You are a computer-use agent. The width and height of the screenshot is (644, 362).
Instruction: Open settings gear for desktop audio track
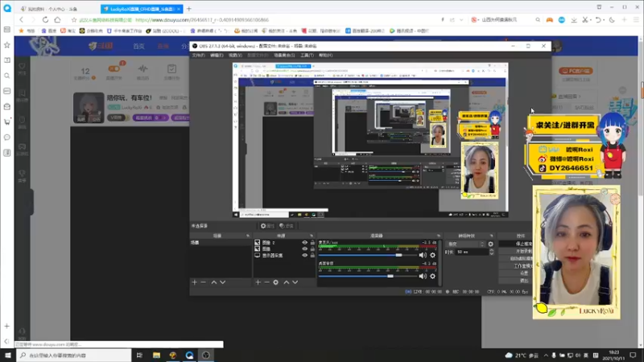point(432,276)
